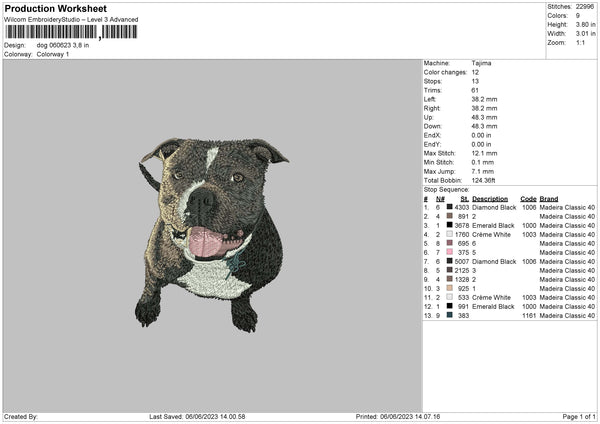
Task: Click the Description column header
Action: pos(490,199)
